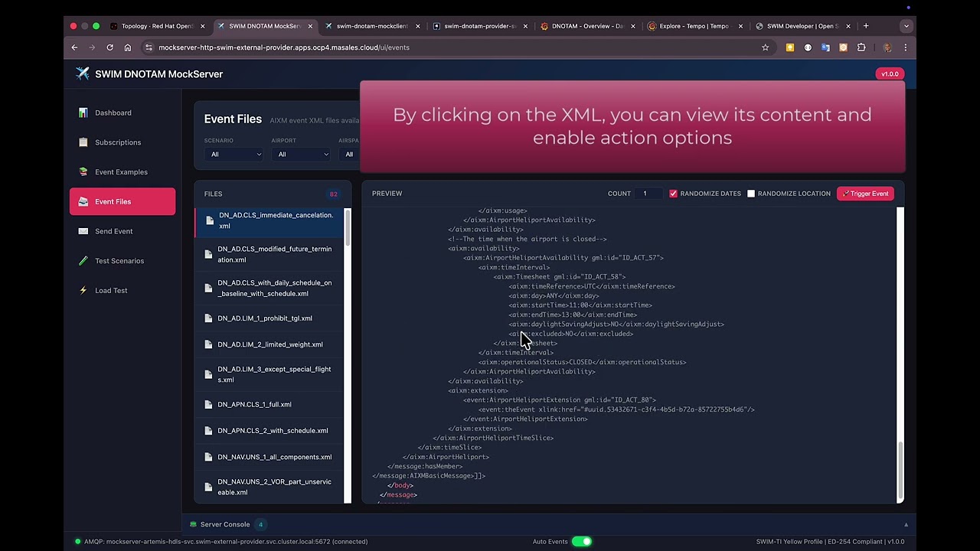
Task: Click file icon of DN_AD.CLS_modified_future_termination.xml
Action: tap(208, 254)
